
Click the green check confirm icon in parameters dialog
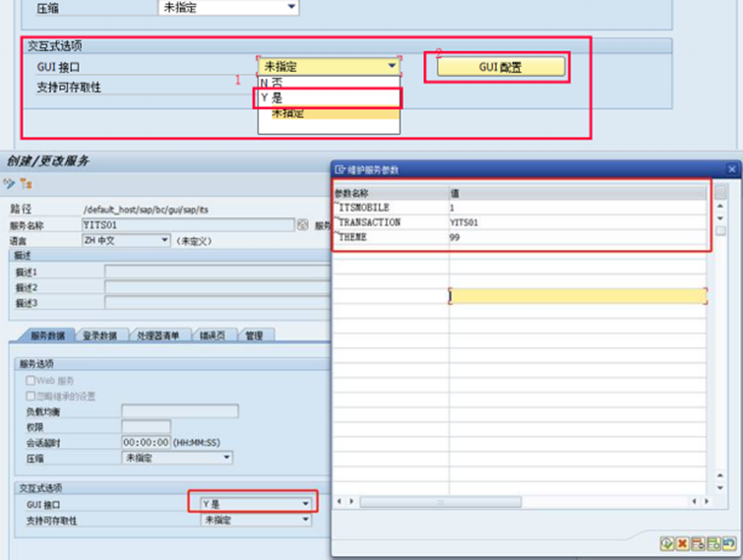[666, 543]
